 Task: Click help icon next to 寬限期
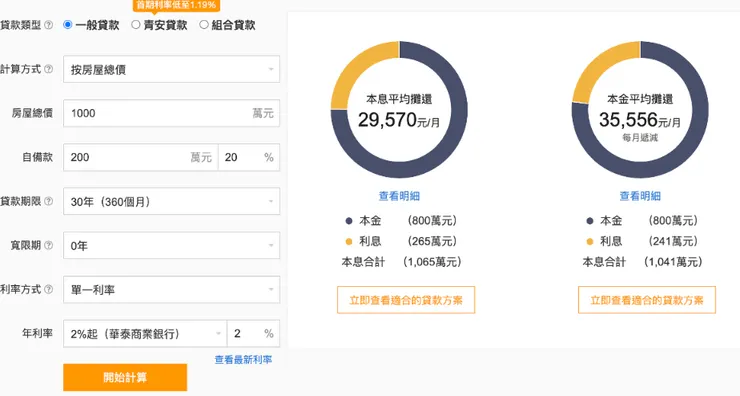pos(48,245)
